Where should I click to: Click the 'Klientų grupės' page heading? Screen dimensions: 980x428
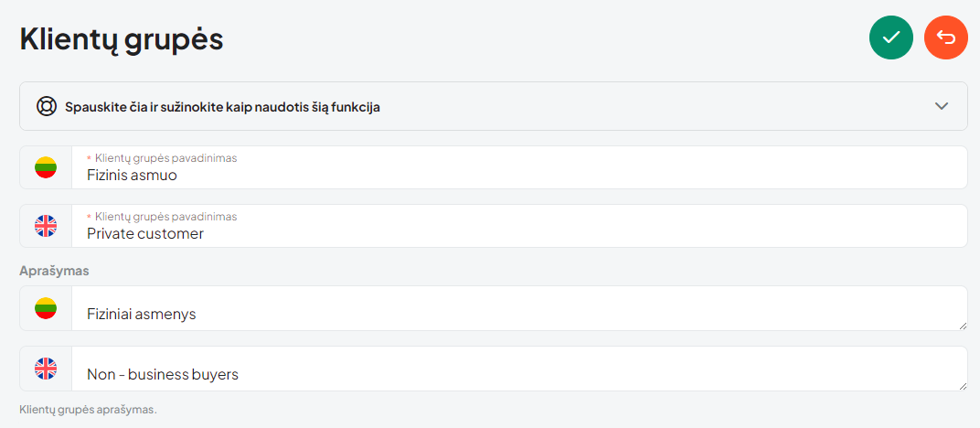[122, 39]
